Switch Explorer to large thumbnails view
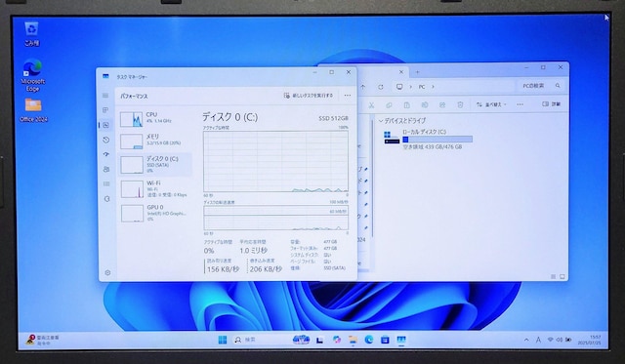The width and height of the screenshot is (625, 364). pos(562,276)
